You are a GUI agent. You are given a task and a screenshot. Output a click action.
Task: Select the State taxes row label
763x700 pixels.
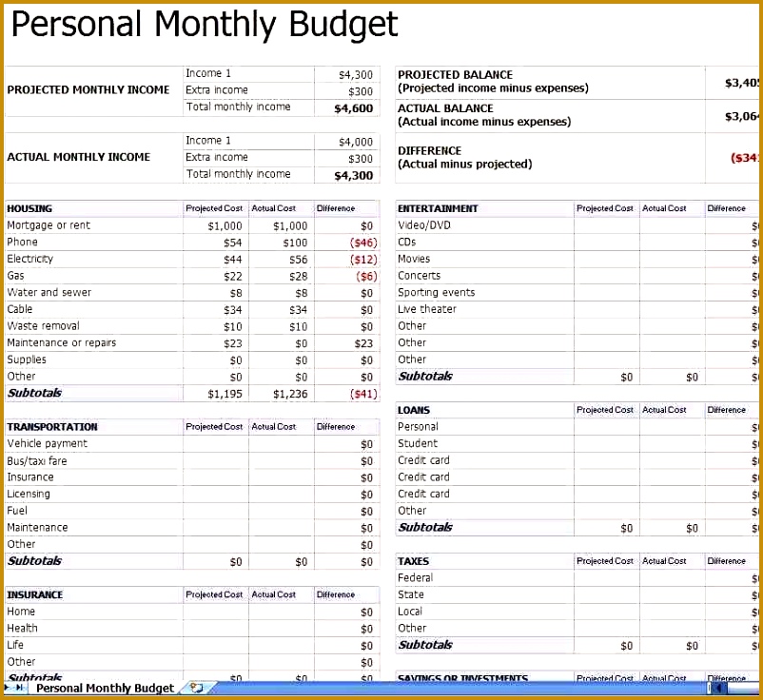pyautogui.click(x=411, y=594)
